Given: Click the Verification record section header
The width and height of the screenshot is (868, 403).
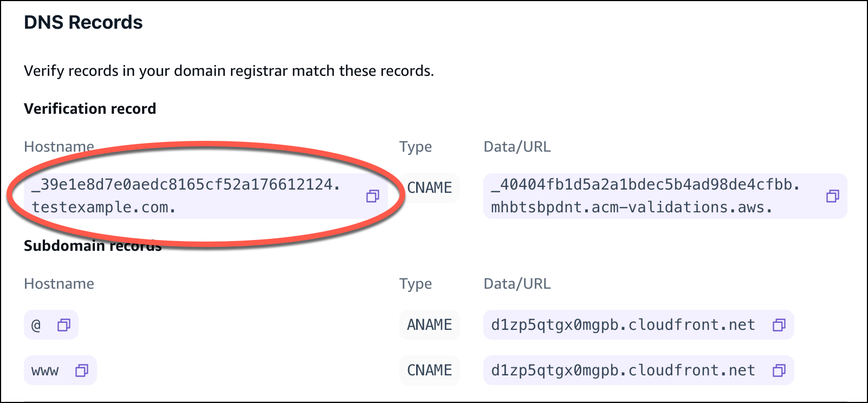Looking at the screenshot, I should 89,108.
